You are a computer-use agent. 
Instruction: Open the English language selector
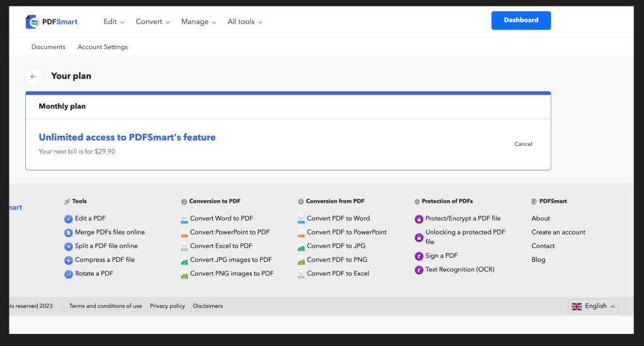[593, 306]
